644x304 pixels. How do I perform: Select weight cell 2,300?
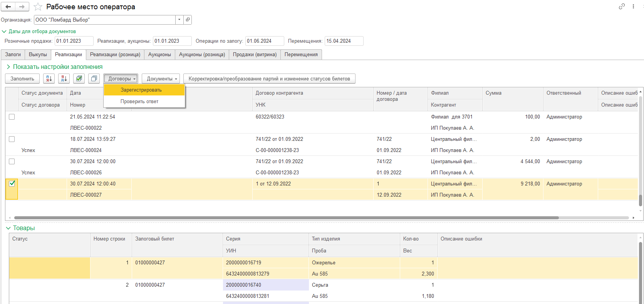pyautogui.click(x=419, y=274)
